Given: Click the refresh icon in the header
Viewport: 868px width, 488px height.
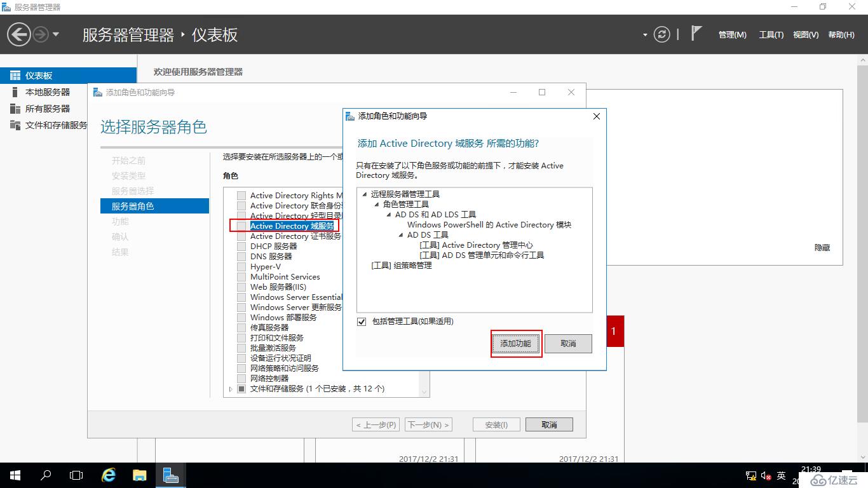Looking at the screenshot, I should tap(661, 34).
